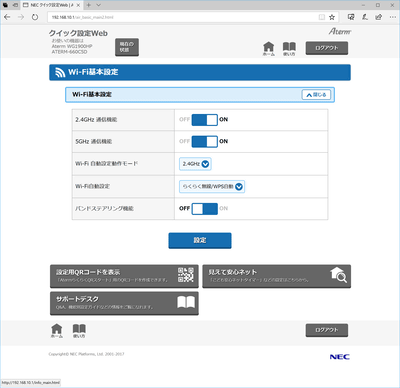Click the Wi-Fi基本設定 blue header bar
Image resolution: width=400 pixels, height=388 pixels.
[x=200, y=72]
